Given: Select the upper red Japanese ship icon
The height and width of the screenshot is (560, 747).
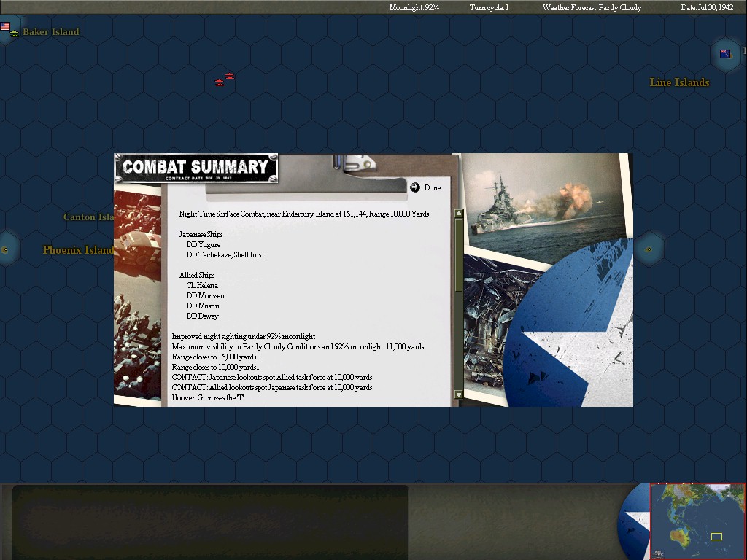Looking at the screenshot, I should coord(230,76).
